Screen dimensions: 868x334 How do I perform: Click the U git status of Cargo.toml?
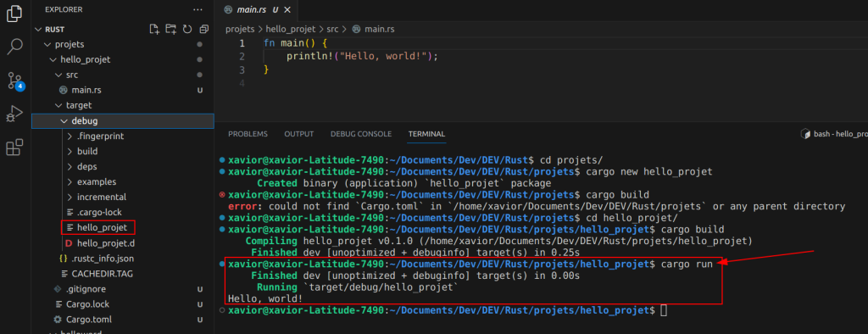[x=200, y=320]
